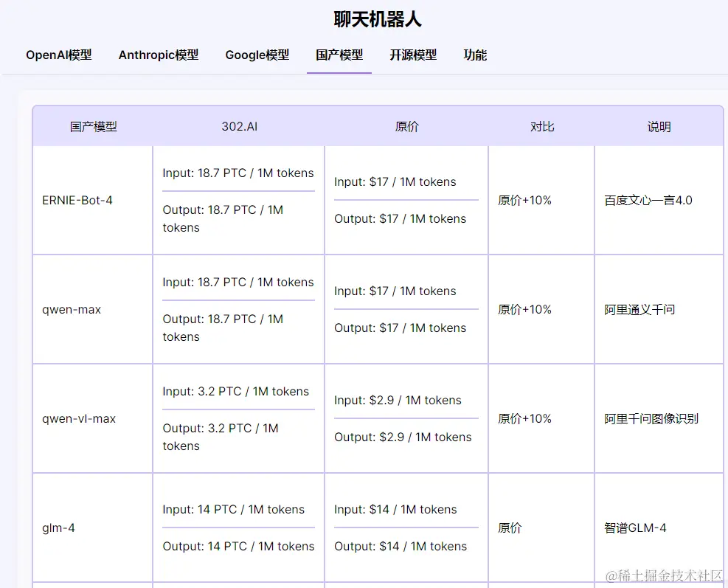
Task: Click the 对比 column header
Action: coord(542,126)
